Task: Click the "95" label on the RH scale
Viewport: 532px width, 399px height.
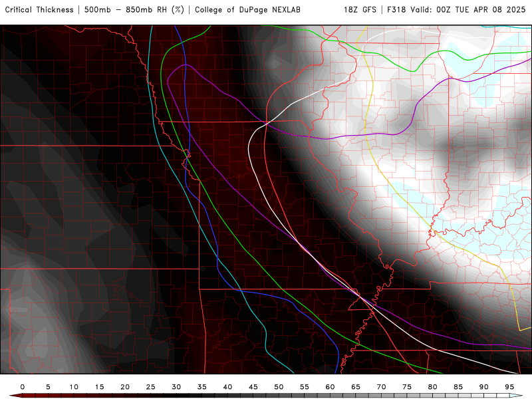Action: [x=509, y=387]
